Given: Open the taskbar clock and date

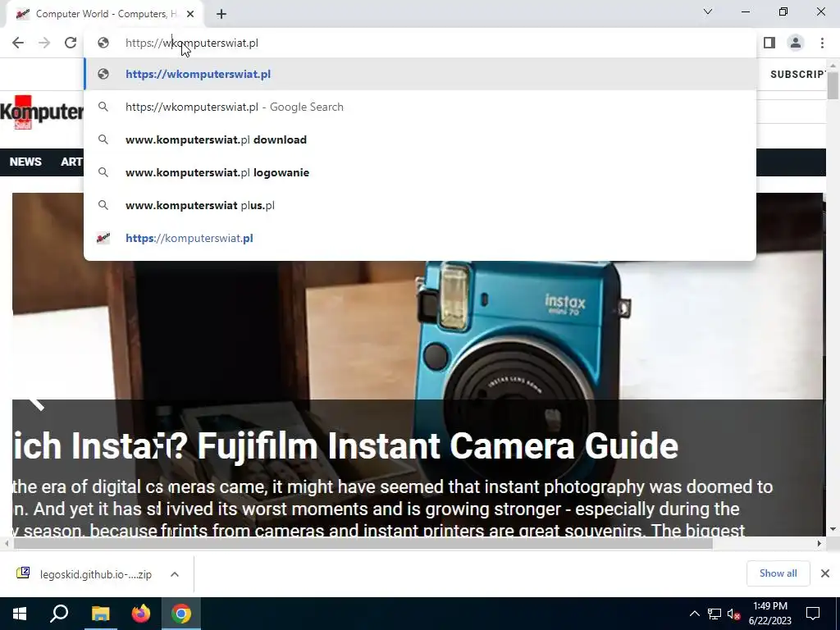Looking at the screenshot, I should click(769, 614).
